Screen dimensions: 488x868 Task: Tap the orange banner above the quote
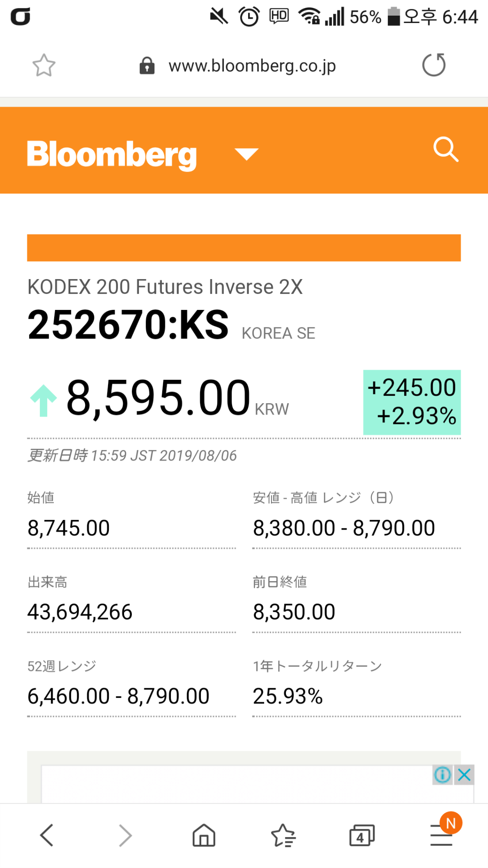pyautogui.click(x=244, y=248)
